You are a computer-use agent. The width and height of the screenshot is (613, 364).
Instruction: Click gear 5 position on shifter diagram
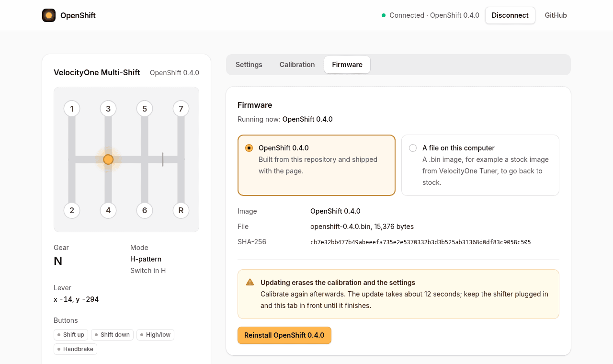pyautogui.click(x=145, y=109)
